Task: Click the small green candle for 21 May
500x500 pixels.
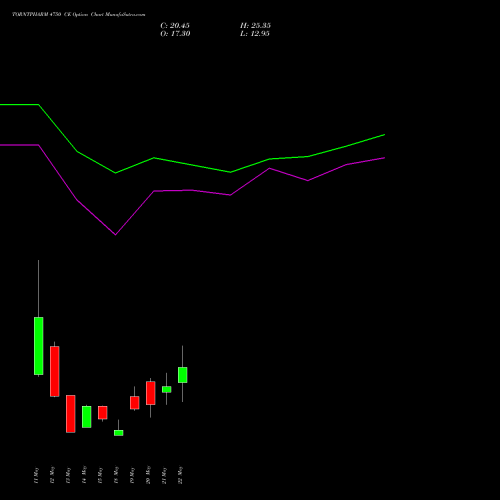Action: tap(167, 389)
